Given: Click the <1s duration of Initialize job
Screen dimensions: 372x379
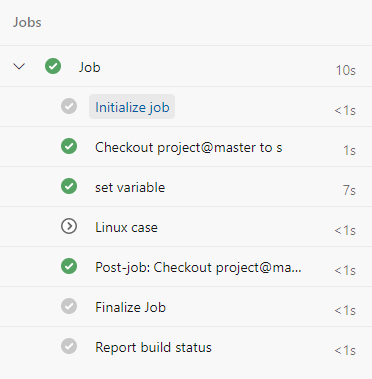Looking at the screenshot, I should (x=345, y=110).
